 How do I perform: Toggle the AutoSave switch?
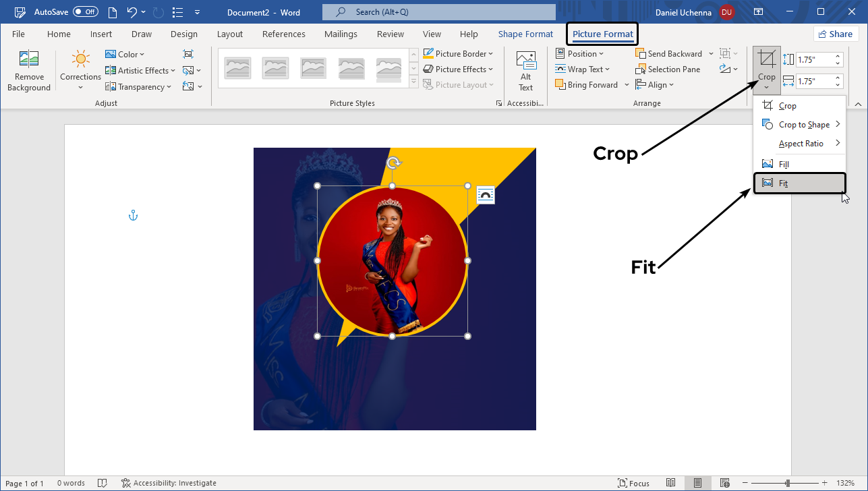click(86, 12)
